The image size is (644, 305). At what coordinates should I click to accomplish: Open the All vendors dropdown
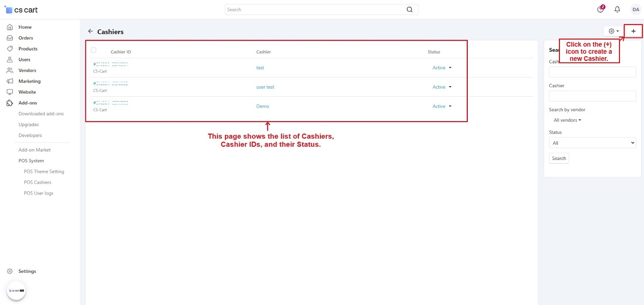[x=567, y=120]
